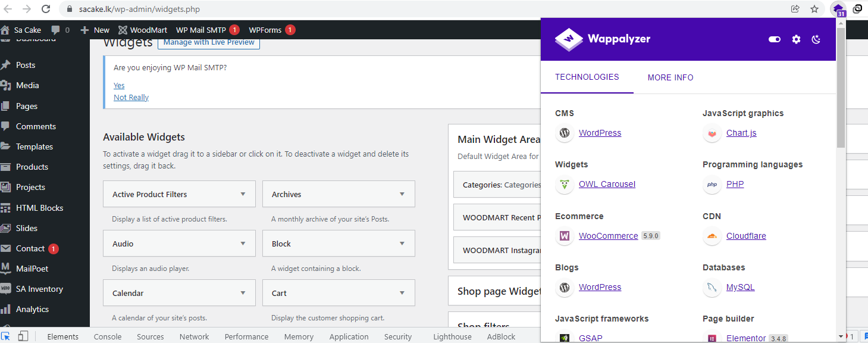Viewport: 868px width, 343px height.
Task: Switch to the MORE INFO tab
Action: tap(670, 77)
